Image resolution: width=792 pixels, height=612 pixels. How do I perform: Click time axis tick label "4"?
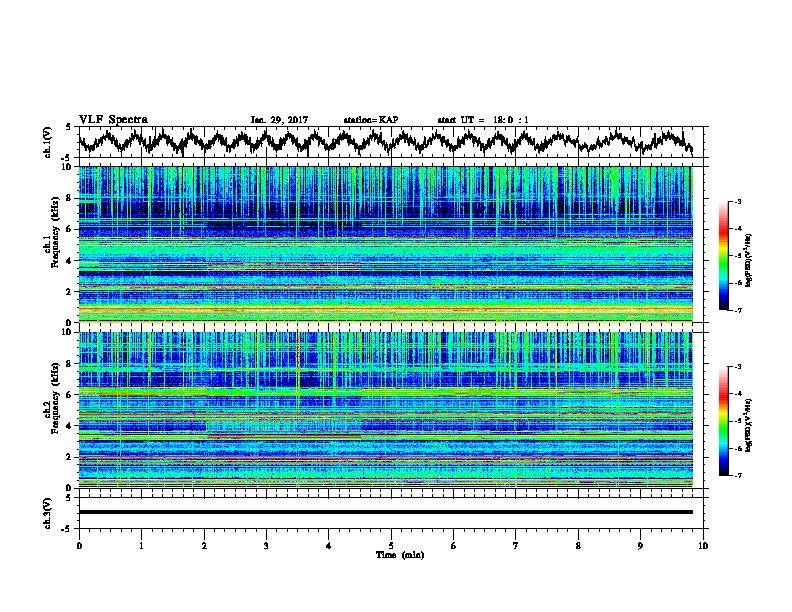click(329, 545)
